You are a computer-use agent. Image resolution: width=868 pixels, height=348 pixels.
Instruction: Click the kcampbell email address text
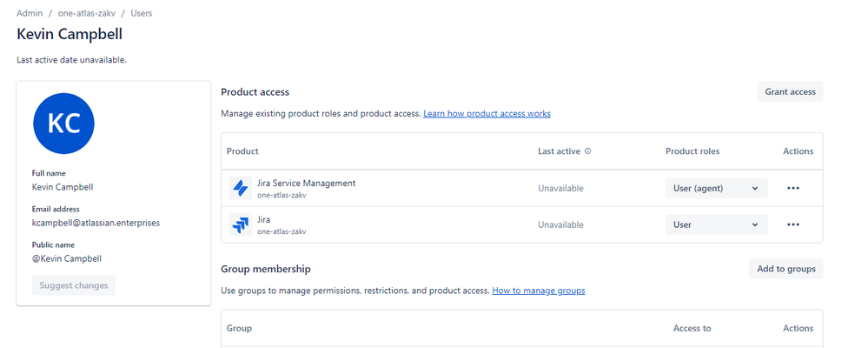point(96,223)
